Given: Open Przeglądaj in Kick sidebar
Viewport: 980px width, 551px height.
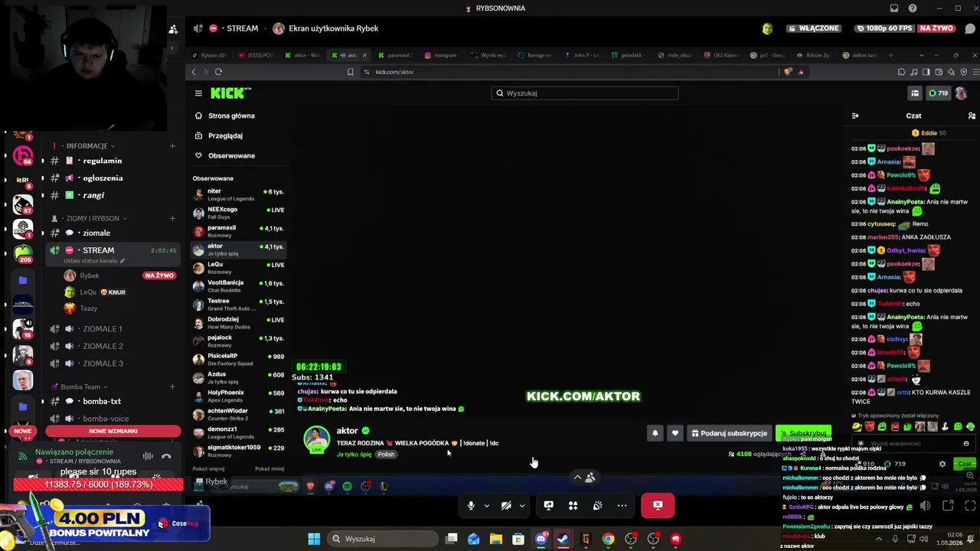Looking at the screenshot, I should (x=225, y=135).
